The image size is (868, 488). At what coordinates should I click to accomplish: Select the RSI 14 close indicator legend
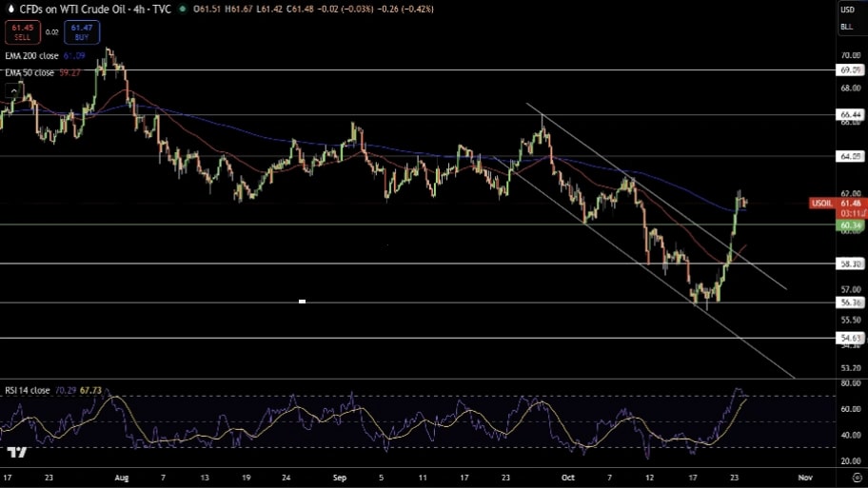28,390
